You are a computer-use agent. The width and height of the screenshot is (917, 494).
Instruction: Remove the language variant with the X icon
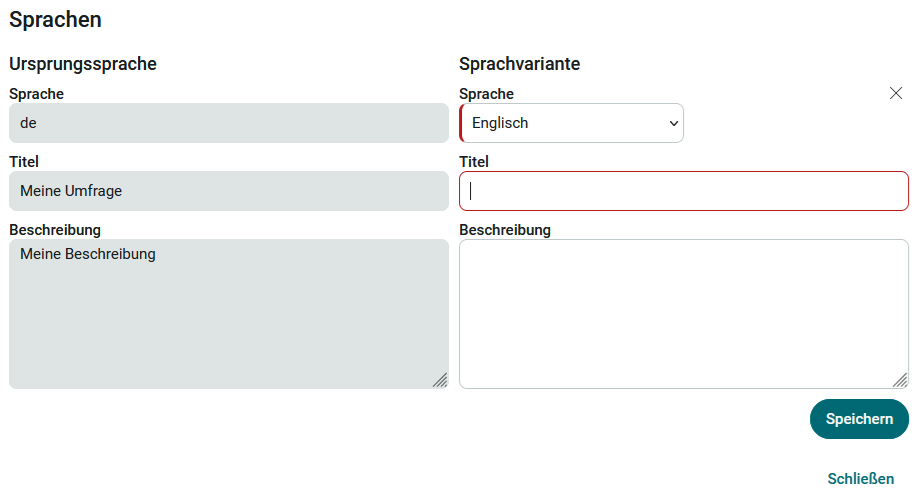pos(896,93)
